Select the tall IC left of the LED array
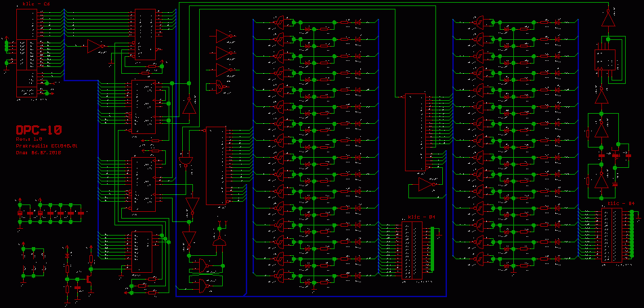This screenshot has width=644, height=308. pos(216,166)
